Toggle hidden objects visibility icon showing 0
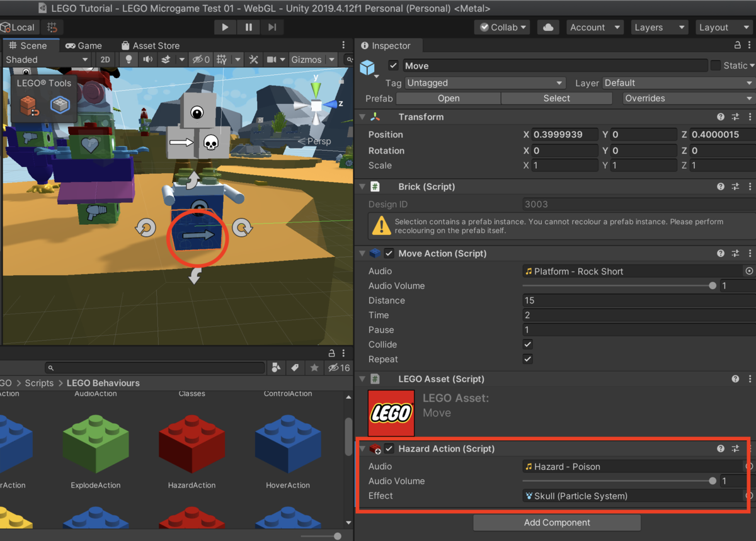Viewport: 756px width, 541px height. [x=201, y=59]
